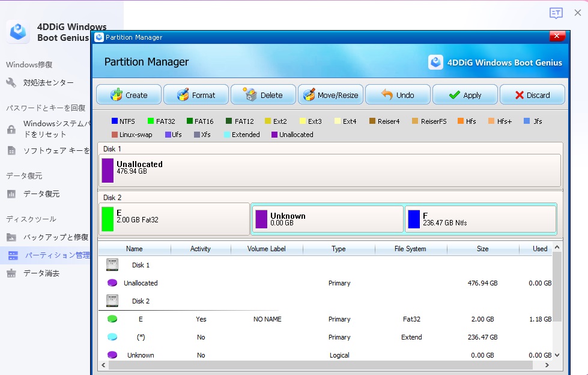This screenshot has width=588, height=375.
Task: Click the feedback icon in the main window top-right
Action: tap(556, 13)
